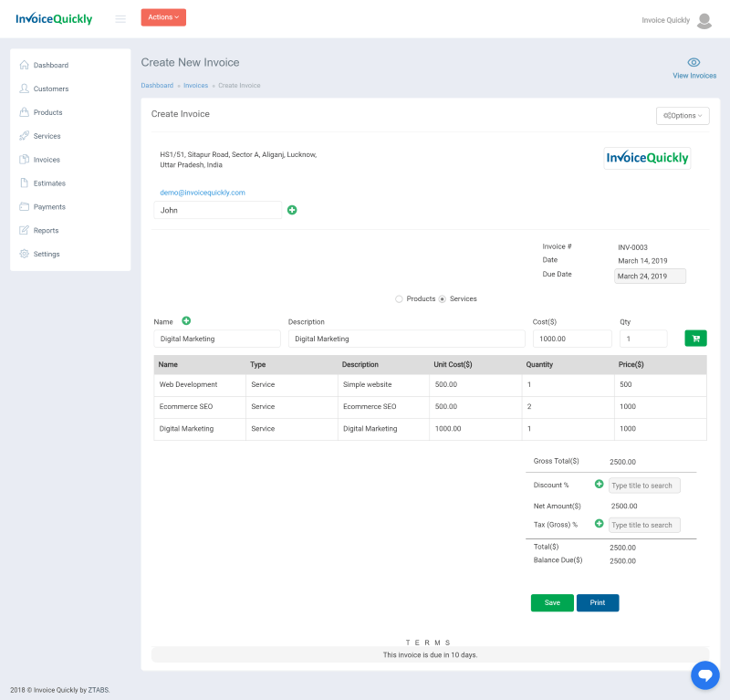Click the blue Print button
The height and width of the screenshot is (700, 730).
[x=598, y=603]
